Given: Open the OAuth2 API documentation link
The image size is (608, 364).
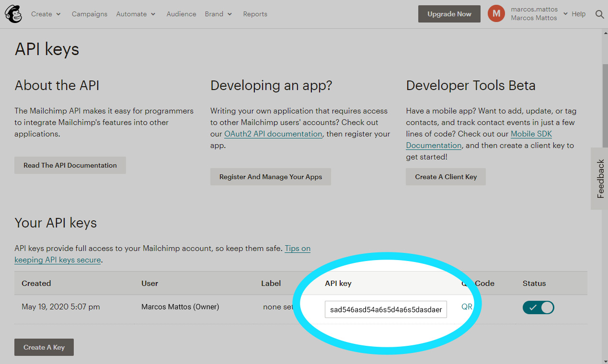Looking at the screenshot, I should [273, 134].
